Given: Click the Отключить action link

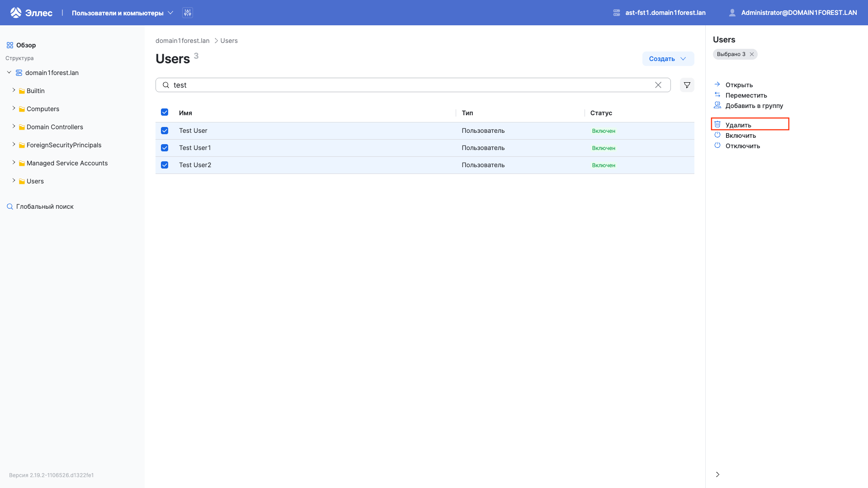Looking at the screenshot, I should (742, 145).
